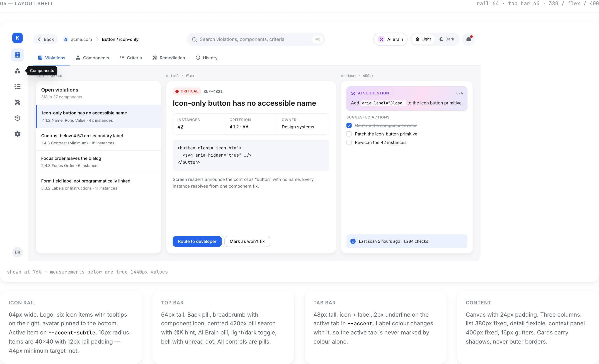Click the CRITICAL severity badge

(x=187, y=91)
